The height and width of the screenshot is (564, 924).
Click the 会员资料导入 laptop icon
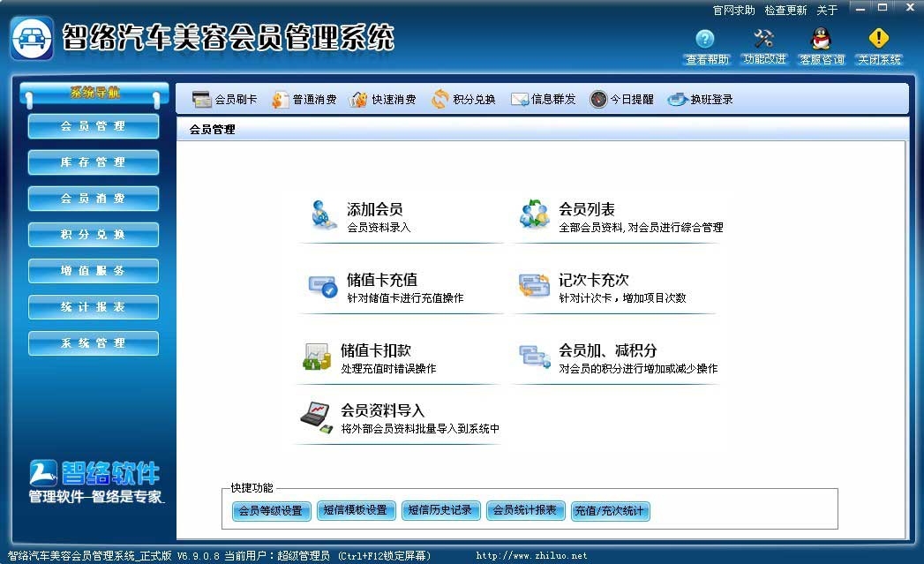[317, 417]
